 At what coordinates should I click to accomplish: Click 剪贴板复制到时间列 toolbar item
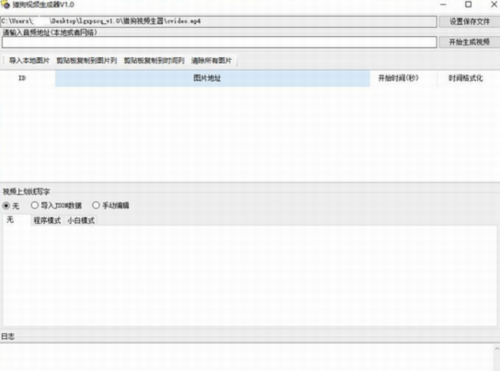[x=154, y=61]
